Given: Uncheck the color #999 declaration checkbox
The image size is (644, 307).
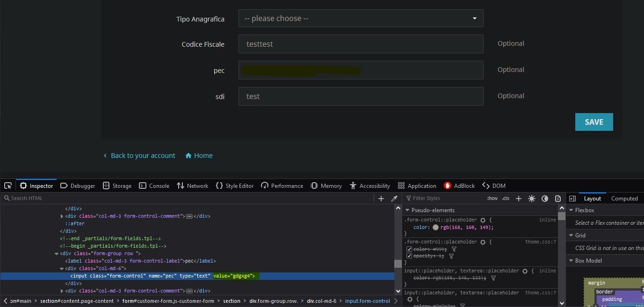Looking at the screenshot, I should click(x=409, y=250).
